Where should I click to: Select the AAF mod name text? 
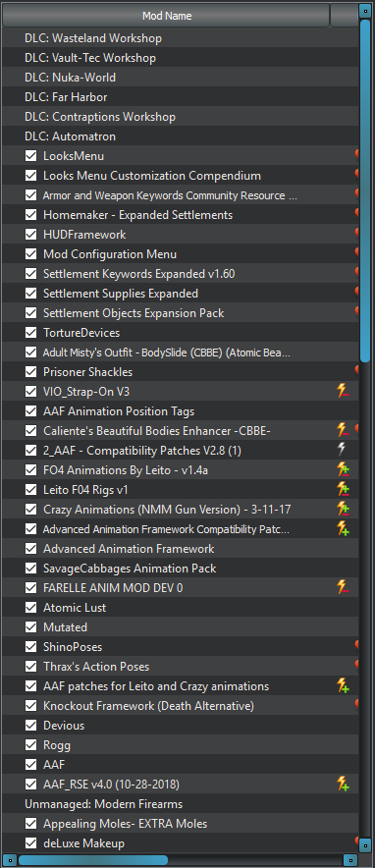[54, 765]
